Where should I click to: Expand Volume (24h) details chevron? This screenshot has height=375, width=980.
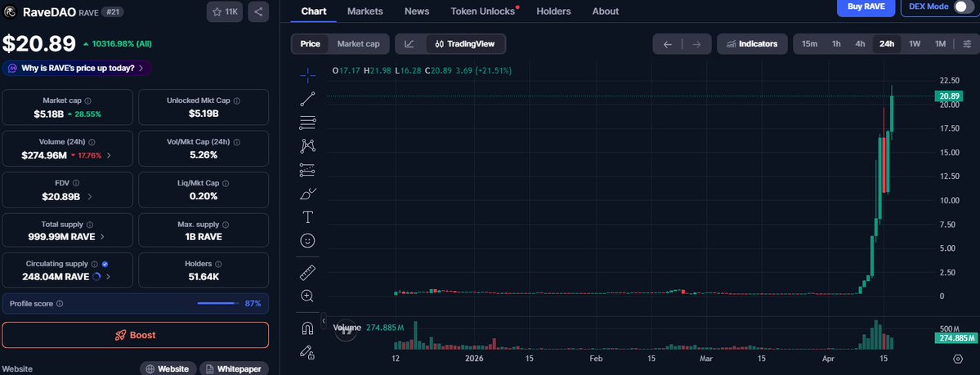pyautogui.click(x=110, y=155)
